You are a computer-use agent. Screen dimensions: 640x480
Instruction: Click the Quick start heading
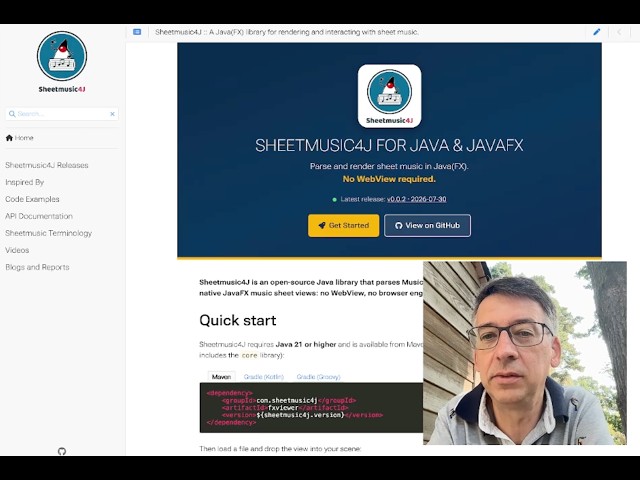coord(238,320)
